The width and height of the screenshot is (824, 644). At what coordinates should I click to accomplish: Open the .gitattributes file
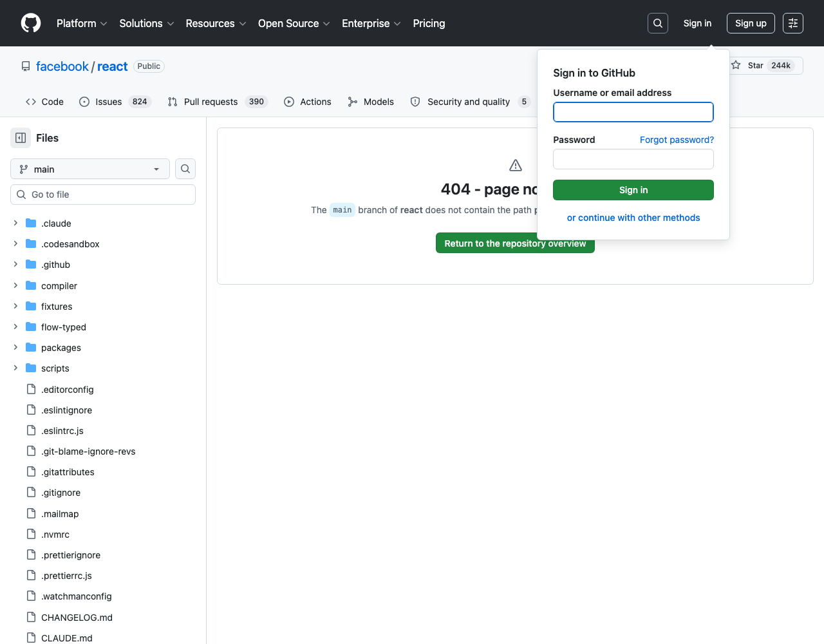68,472
